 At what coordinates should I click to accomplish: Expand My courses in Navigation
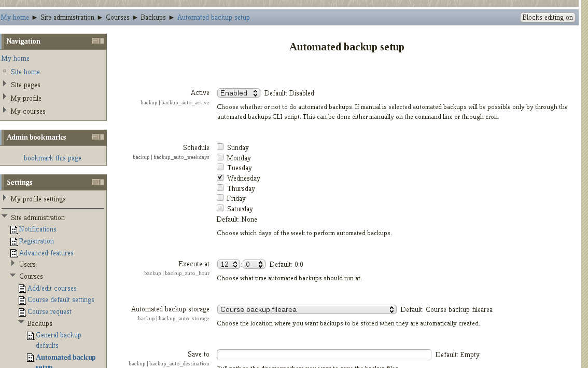(5, 110)
